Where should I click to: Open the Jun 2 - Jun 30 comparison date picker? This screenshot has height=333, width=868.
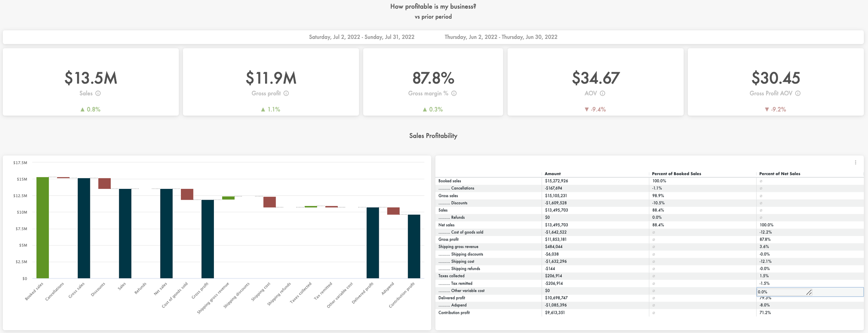coord(501,37)
